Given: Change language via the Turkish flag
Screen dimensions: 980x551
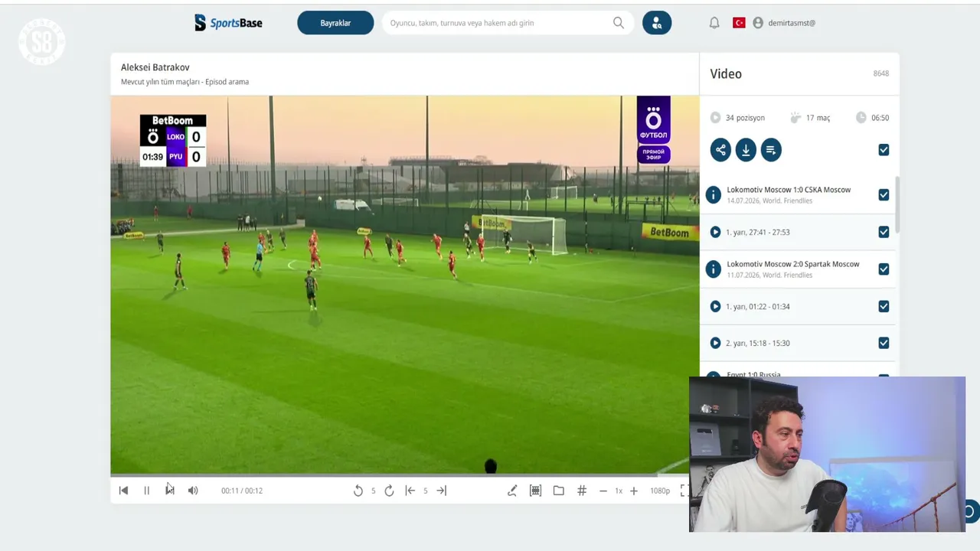Looking at the screenshot, I should 740,23.
